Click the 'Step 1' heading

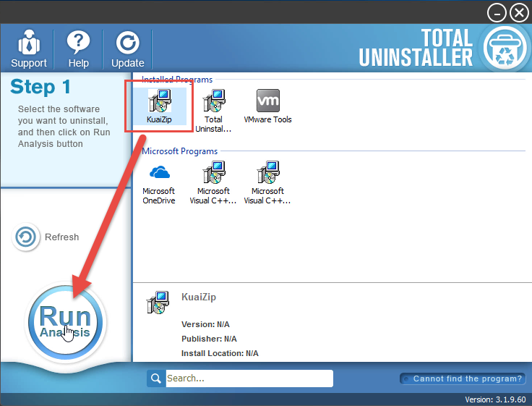point(40,87)
